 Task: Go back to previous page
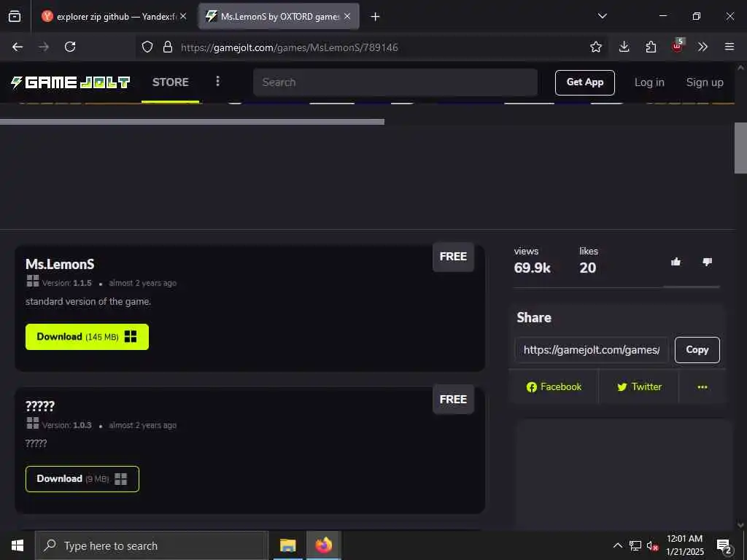pyautogui.click(x=18, y=47)
